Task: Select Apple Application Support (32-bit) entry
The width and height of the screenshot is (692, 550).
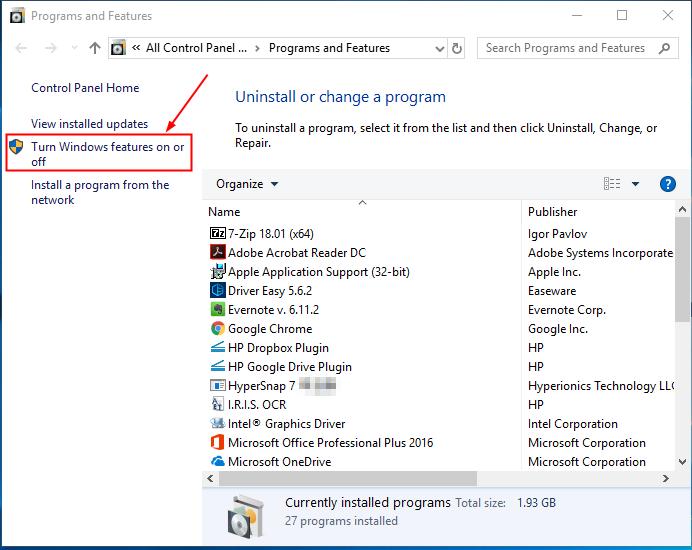Action: (319, 272)
